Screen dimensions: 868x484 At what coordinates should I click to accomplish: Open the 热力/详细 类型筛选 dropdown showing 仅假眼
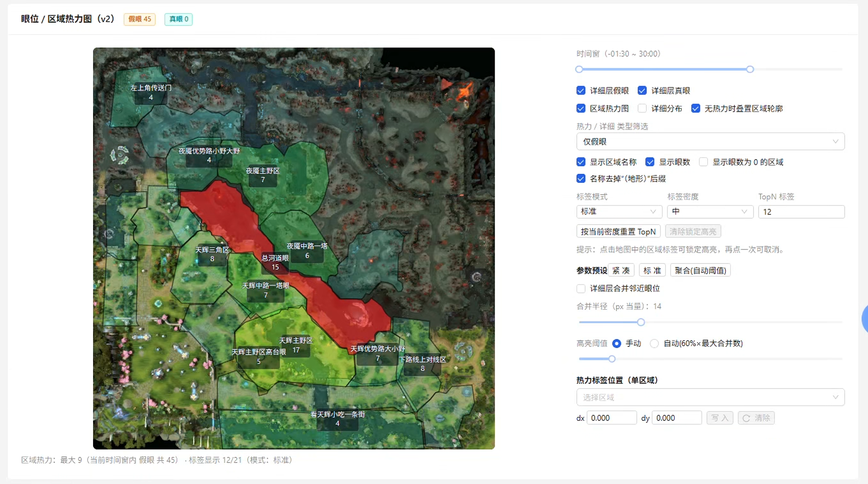click(x=711, y=142)
